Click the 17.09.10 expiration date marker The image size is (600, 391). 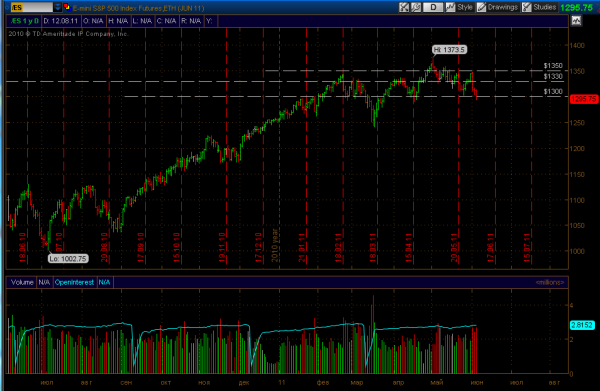tap(141, 247)
